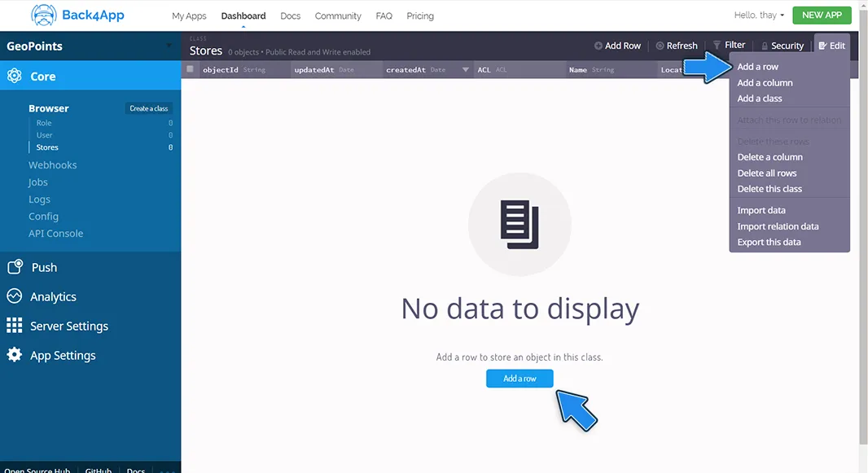Click the Refresh circular icon

click(660, 46)
